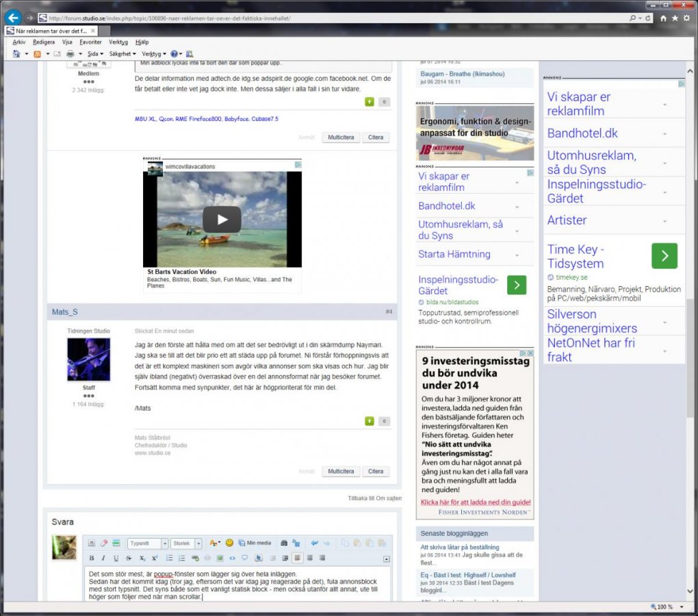Open the Storlek size dropdown
The image size is (698, 616).
coord(185,543)
